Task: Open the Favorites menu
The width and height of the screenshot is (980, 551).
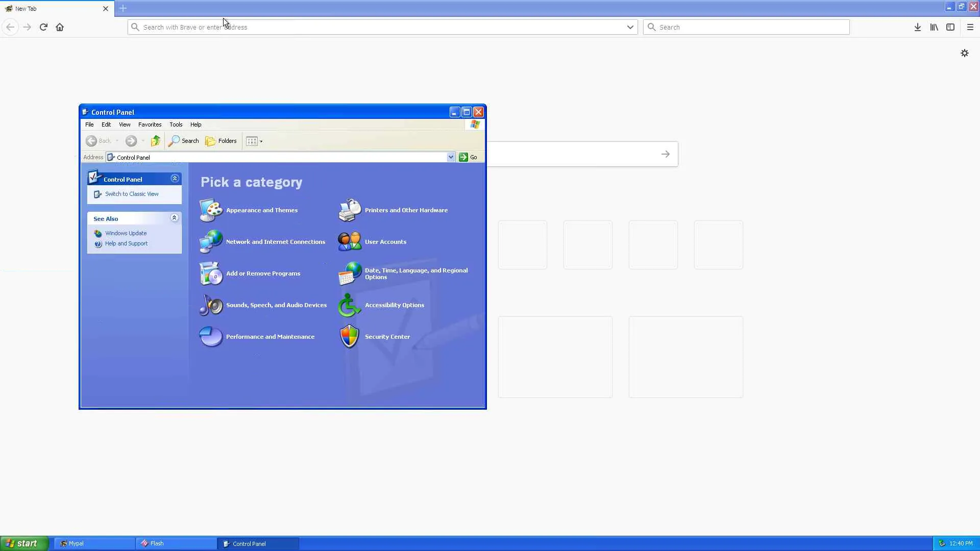Action: tap(150, 124)
